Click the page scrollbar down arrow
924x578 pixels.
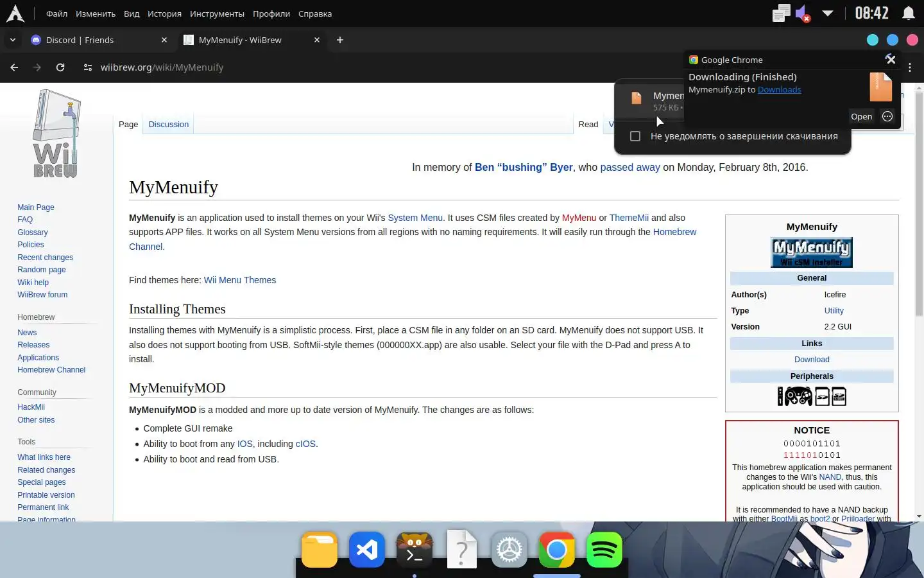[x=919, y=516]
